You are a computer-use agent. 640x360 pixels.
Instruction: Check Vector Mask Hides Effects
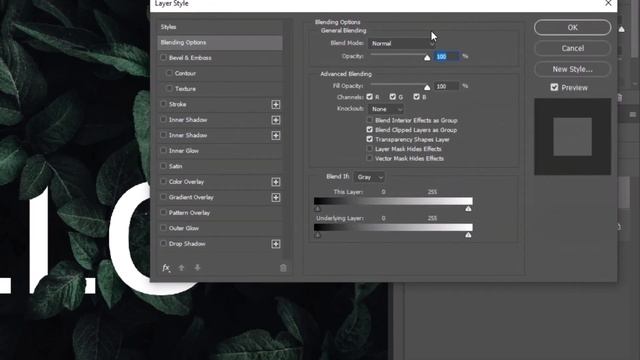369,158
